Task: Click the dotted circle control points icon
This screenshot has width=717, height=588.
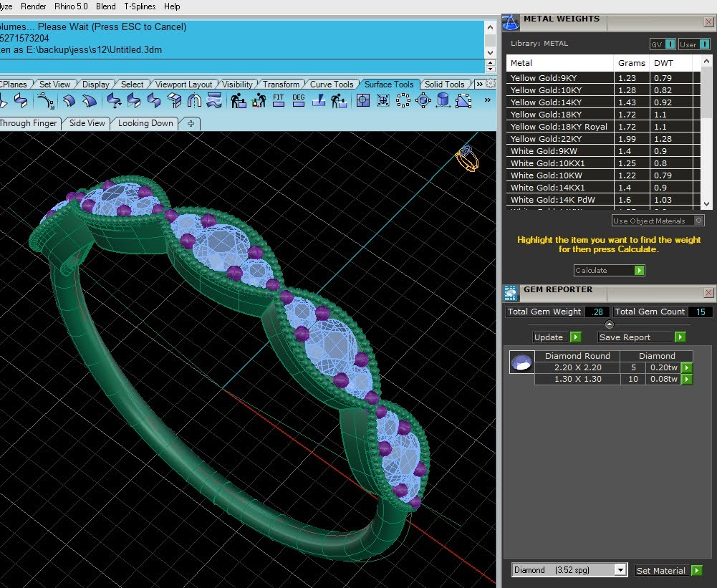Action: pyautogui.click(x=403, y=100)
